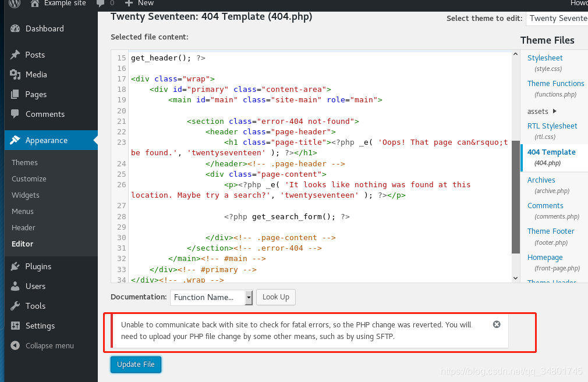The image size is (588, 382).
Task: Click the Update File button
Action: (136, 365)
